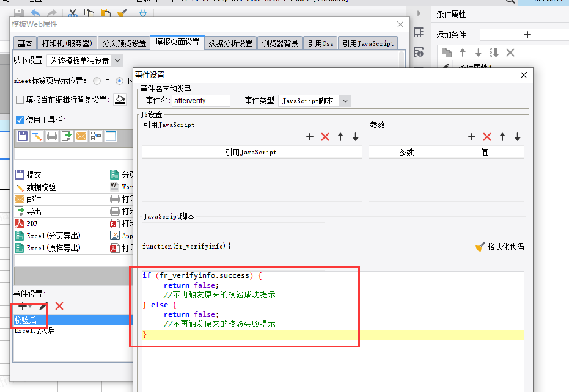Click the floppy submit icon in the toolbar preview
This screenshot has height=392, width=569.
(23, 136)
